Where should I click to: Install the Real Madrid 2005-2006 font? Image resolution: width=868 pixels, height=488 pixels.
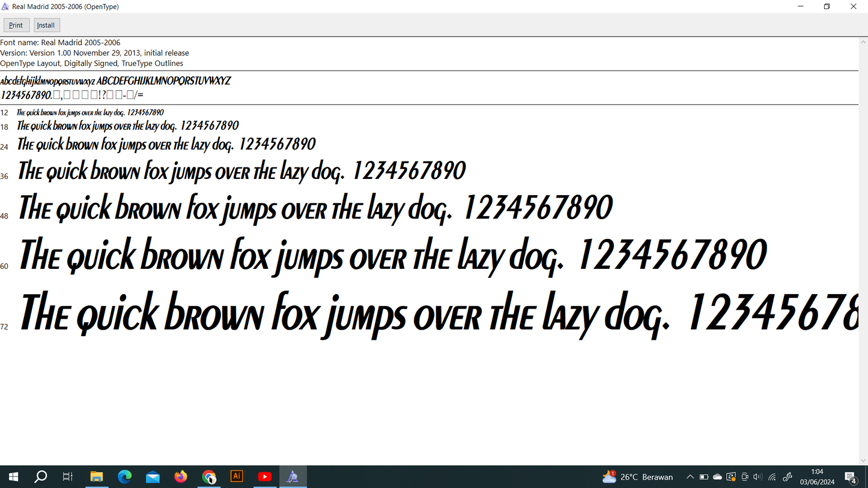pos(46,25)
